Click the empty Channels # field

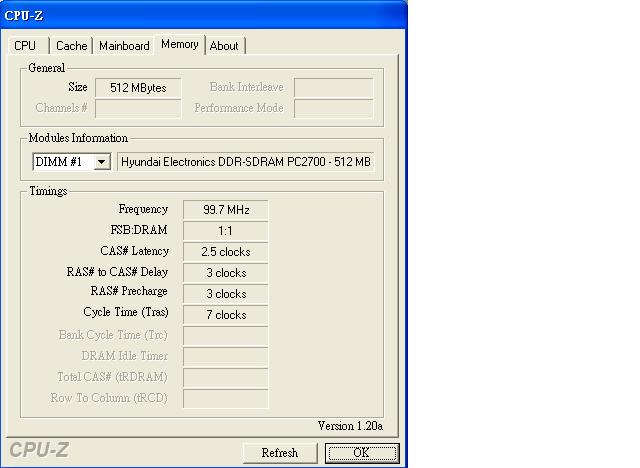click(x=138, y=109)
